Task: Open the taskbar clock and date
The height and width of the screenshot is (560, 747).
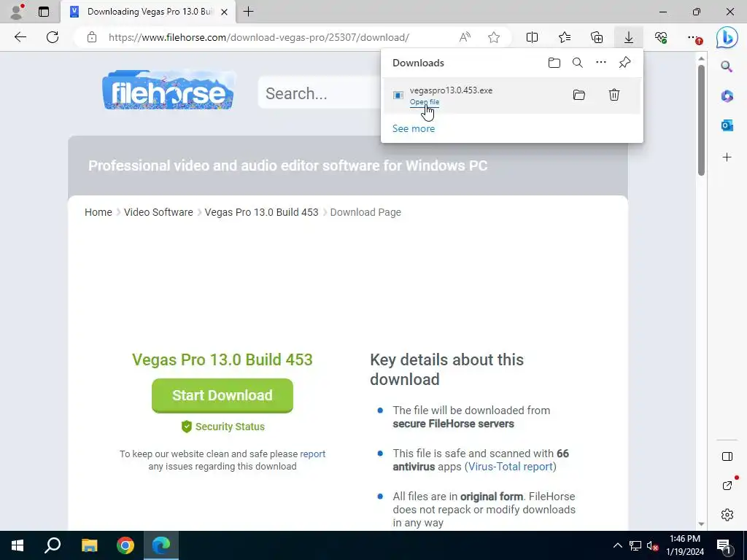Action: click(684, 545)
